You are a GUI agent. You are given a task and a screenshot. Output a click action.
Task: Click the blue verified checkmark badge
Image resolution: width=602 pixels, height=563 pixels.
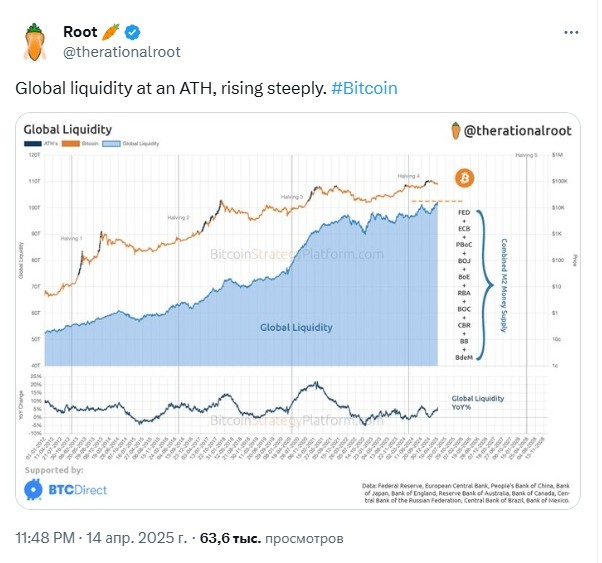[x=132, y=32]
